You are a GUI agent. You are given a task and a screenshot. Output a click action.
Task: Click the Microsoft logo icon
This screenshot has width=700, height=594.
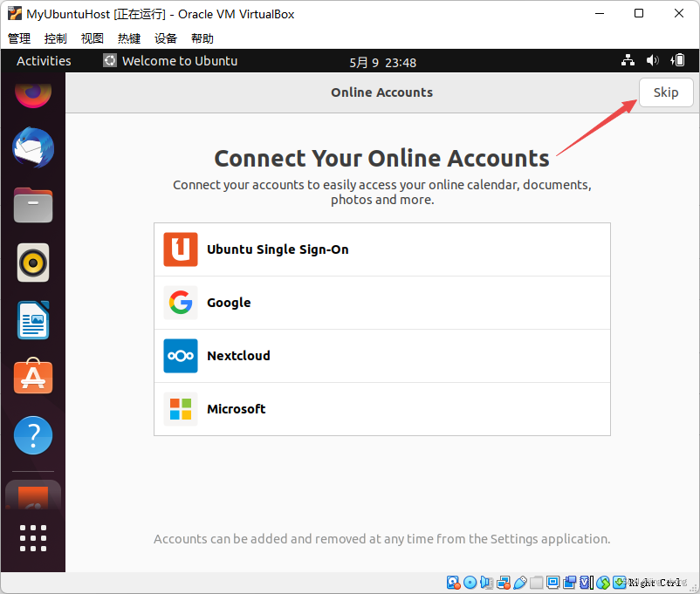pyautogui.click(x=181, y=409)
